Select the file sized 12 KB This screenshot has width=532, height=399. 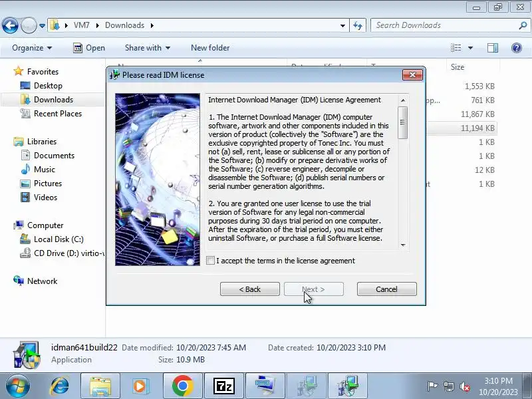click(485, 170)
